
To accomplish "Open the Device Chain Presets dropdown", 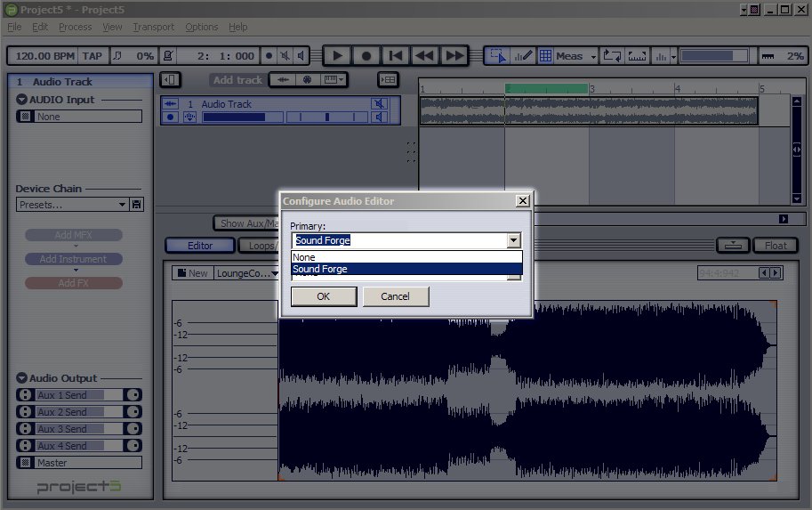I will coord(72,205).
